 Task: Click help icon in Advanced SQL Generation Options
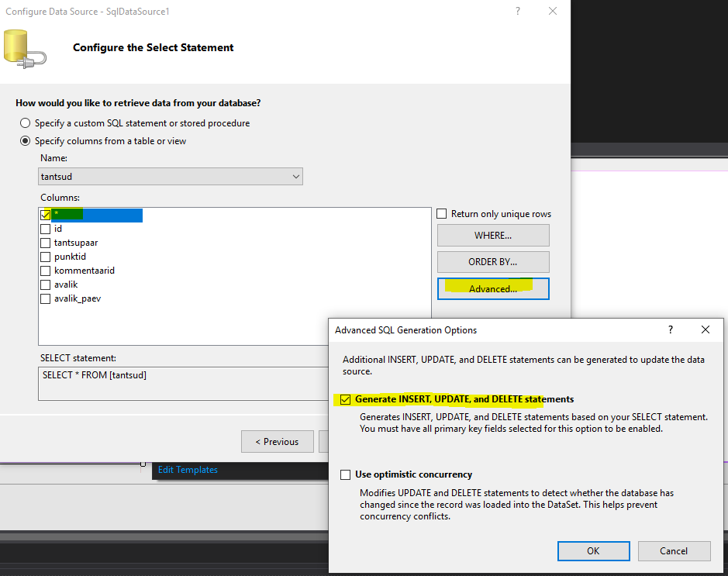(671, 329)
